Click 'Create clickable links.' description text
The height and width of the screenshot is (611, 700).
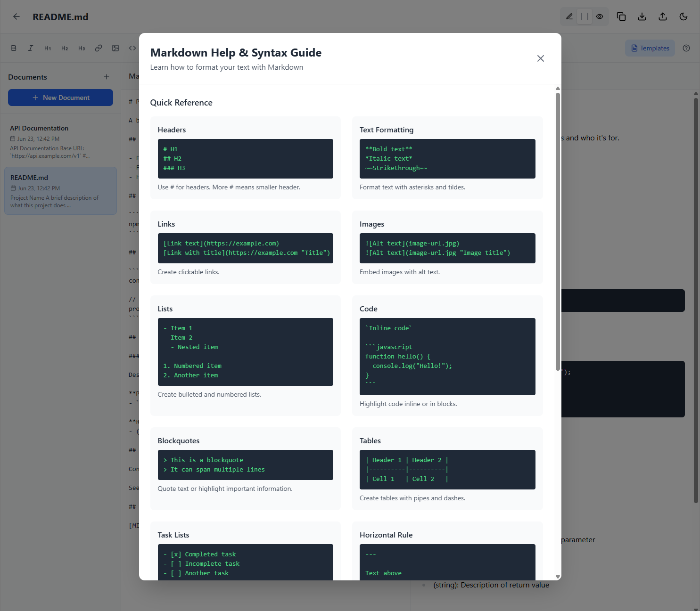189,272
